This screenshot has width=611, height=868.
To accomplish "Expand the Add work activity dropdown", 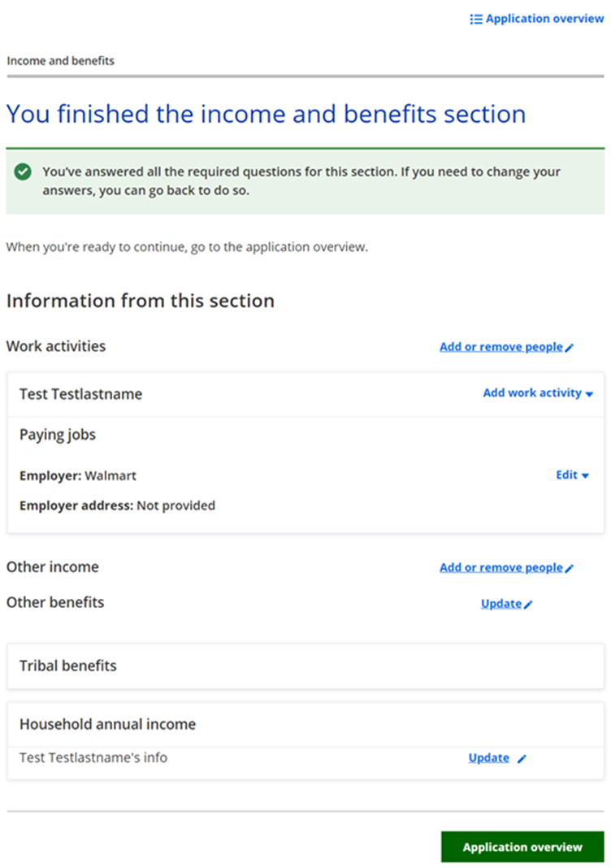I will tap(538, 393).
